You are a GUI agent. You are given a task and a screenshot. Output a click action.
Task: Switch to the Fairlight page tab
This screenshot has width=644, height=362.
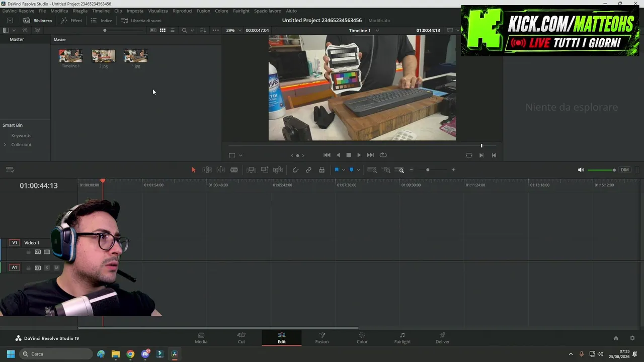[403, 338]
